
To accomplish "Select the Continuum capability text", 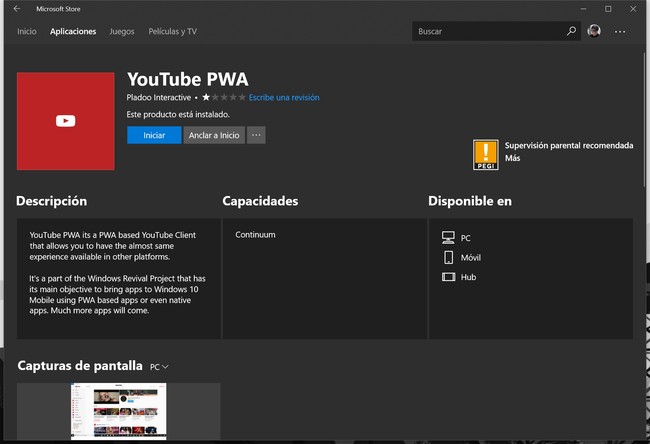I will tap(255, 235).
